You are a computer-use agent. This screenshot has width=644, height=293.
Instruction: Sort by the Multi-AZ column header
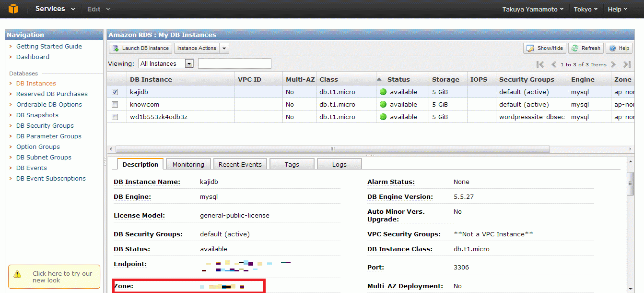[299, 79]
